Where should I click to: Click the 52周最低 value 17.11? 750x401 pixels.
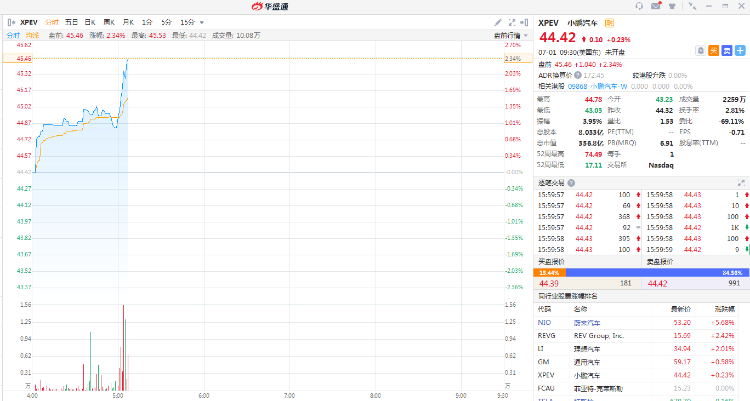[593, 165]
